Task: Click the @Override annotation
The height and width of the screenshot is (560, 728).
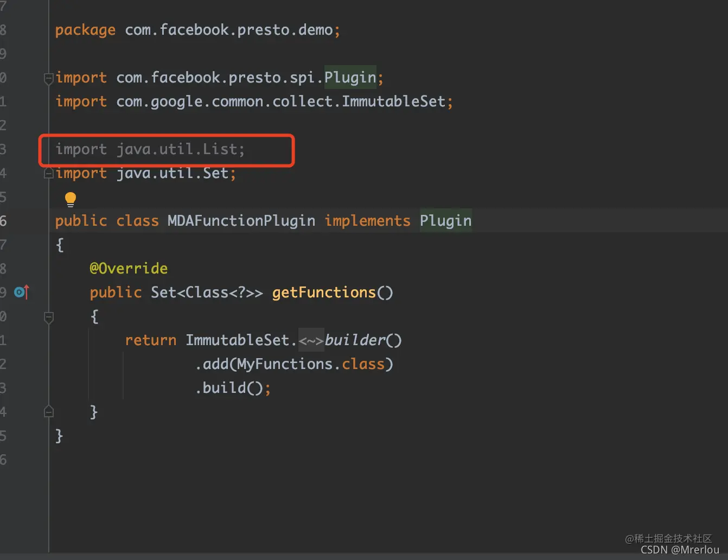Action: click(x=129, y=269)
